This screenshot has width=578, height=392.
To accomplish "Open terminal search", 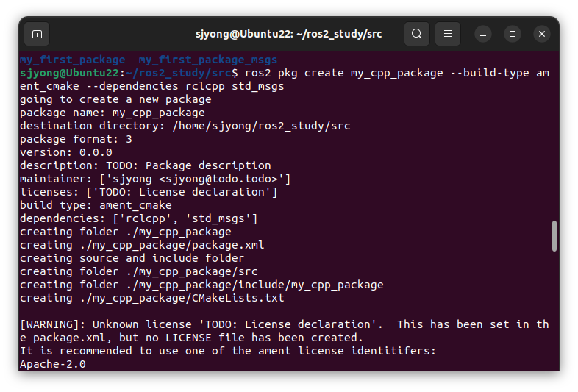I will [x=416, y=34].
